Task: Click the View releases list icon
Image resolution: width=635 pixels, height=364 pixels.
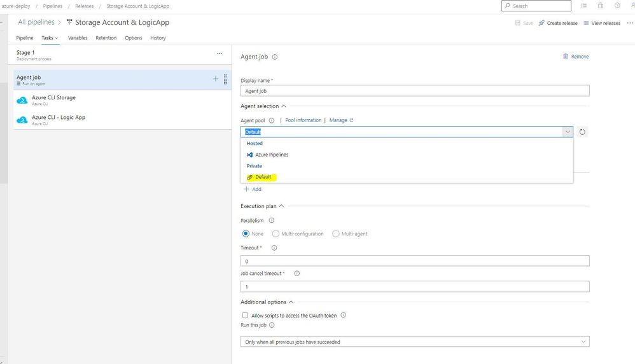Action: (586, 23)
